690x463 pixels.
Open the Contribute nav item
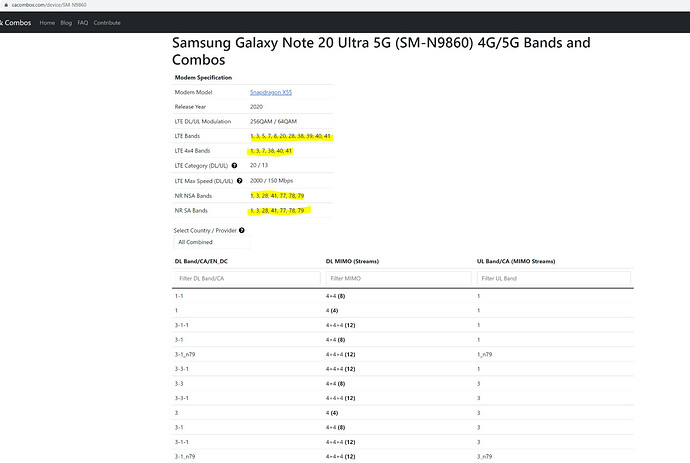[x=107, y=22]
